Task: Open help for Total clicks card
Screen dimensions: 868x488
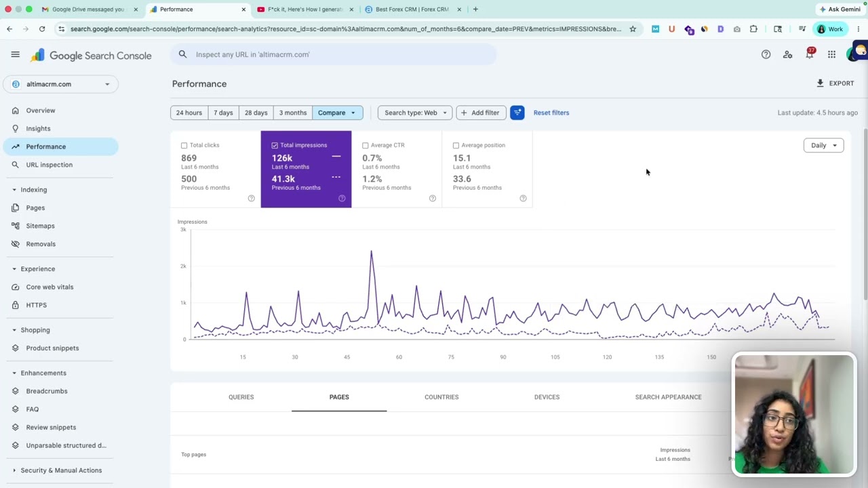Action: click(251, 199)
